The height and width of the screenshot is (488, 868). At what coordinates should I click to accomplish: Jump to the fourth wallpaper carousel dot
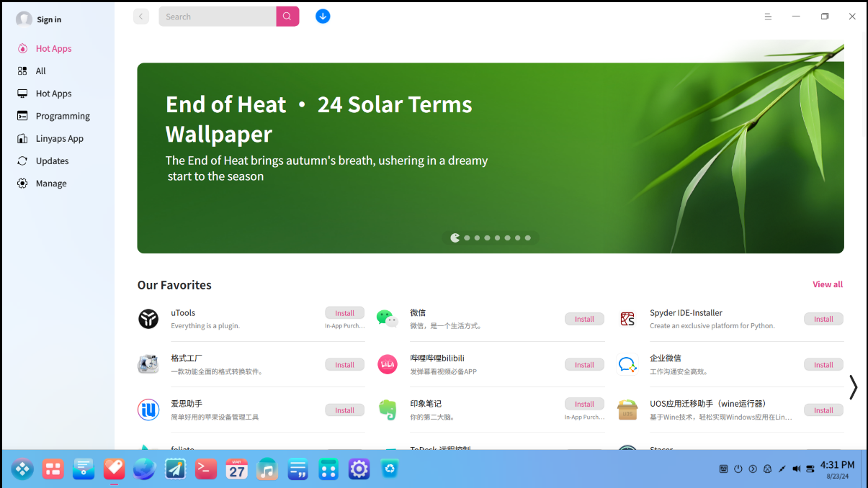tap(486, 238)
